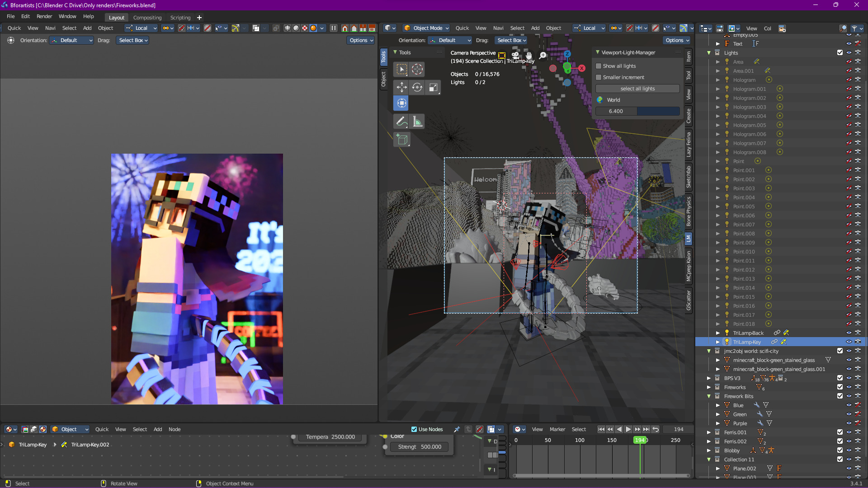Viewport: 868px width, 488px height.
Task: Toggle Use Nodes checkbox
Action: (414, 429)
